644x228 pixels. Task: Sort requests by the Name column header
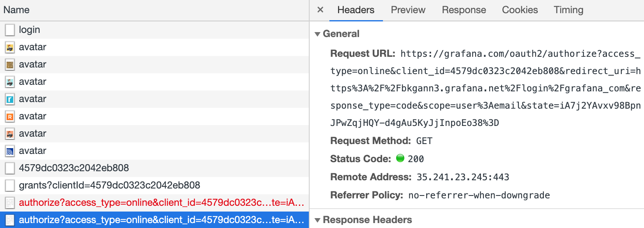(x=16, y=10)
